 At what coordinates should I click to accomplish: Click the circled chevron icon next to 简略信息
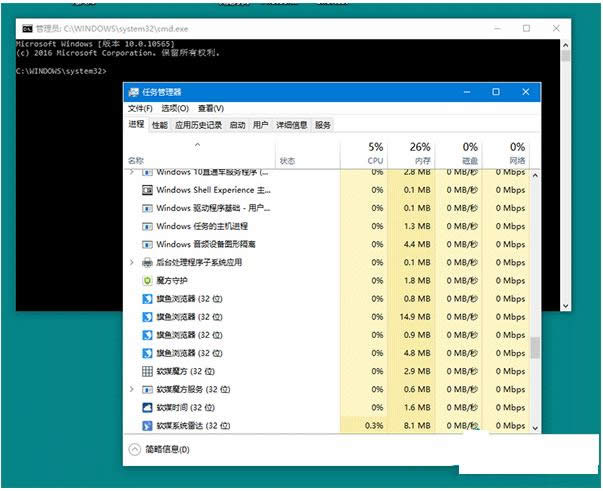pos(135,449)
